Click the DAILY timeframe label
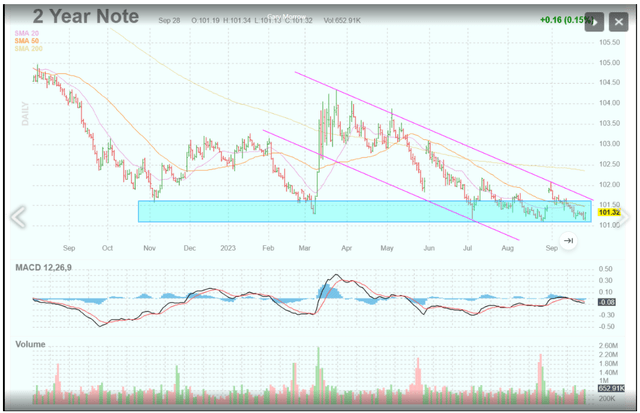Image resolution: width=640 pixels, height=413 pixels. click(25, 114)
